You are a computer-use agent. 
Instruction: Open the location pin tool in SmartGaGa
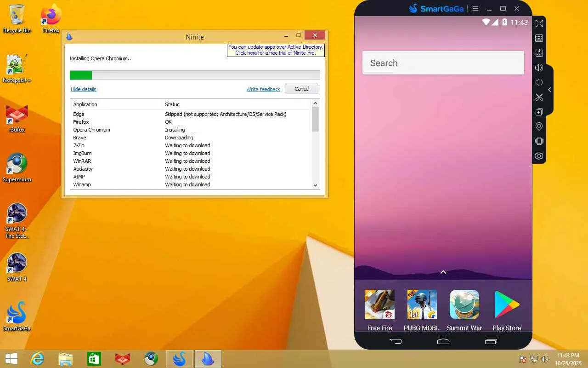click(539, 126)
